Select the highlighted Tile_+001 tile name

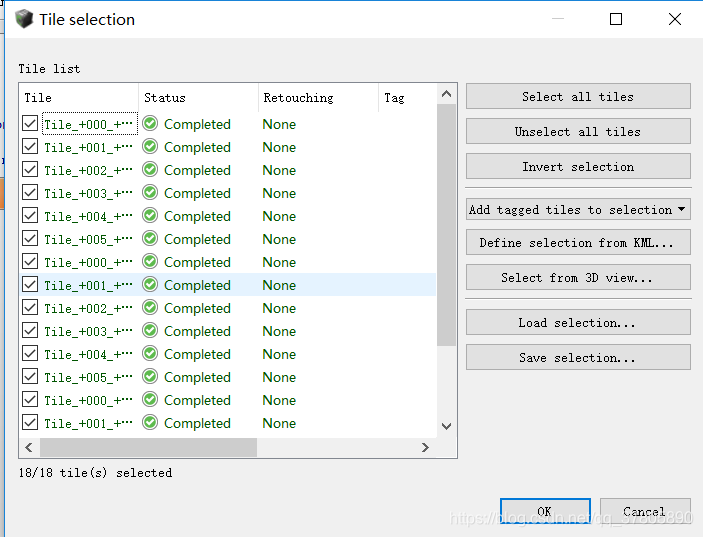(x=88, y=285)
